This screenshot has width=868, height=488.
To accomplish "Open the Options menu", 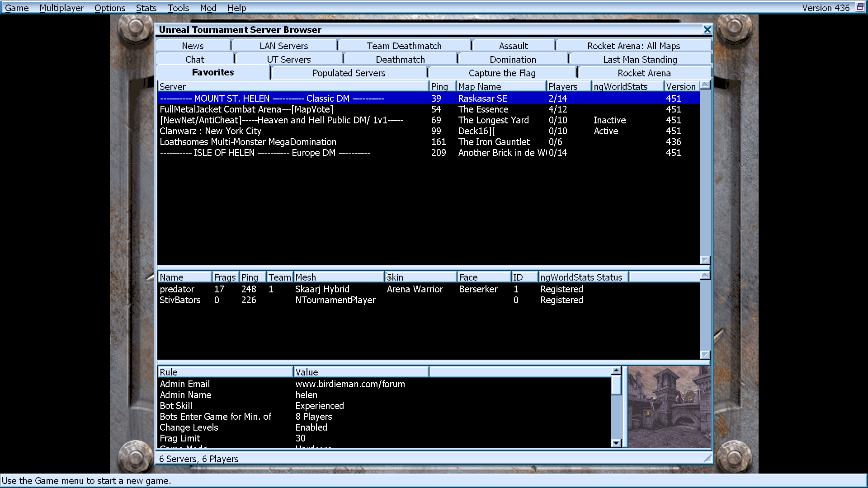I will coord(110,8).
